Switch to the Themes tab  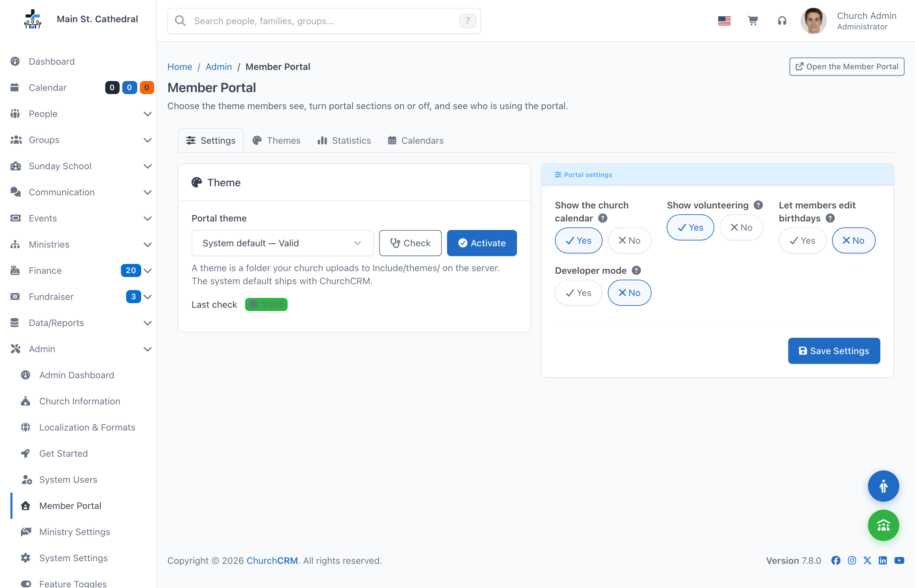point(276,140)
